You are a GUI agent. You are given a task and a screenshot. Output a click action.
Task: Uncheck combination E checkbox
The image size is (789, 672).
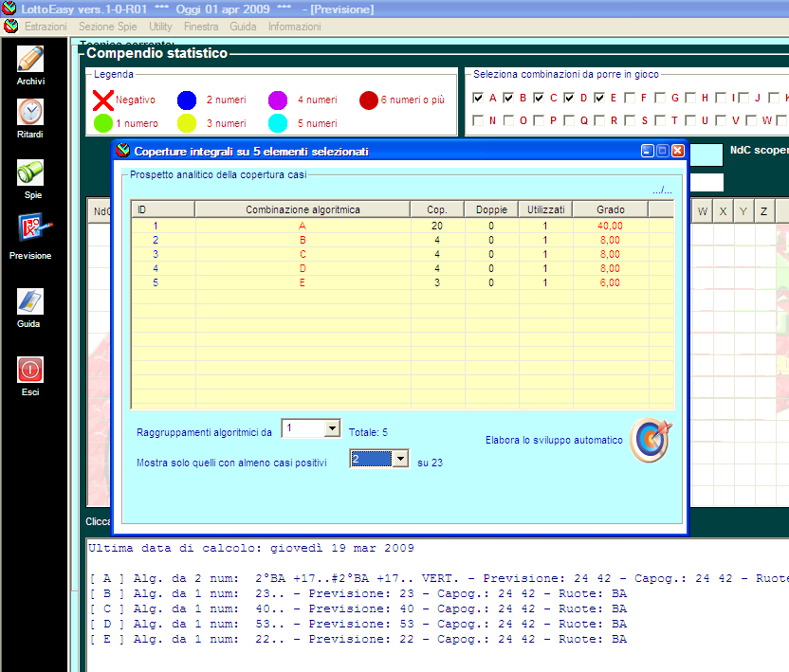[x=598, y=98]
